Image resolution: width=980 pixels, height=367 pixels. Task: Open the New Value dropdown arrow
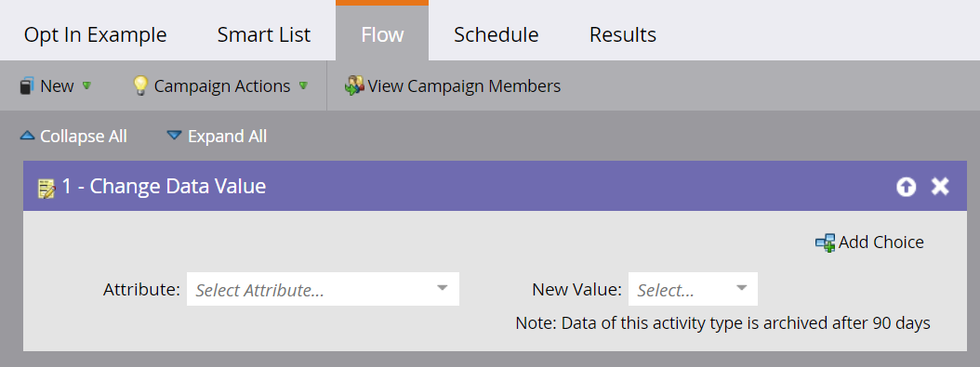[741, 288]
